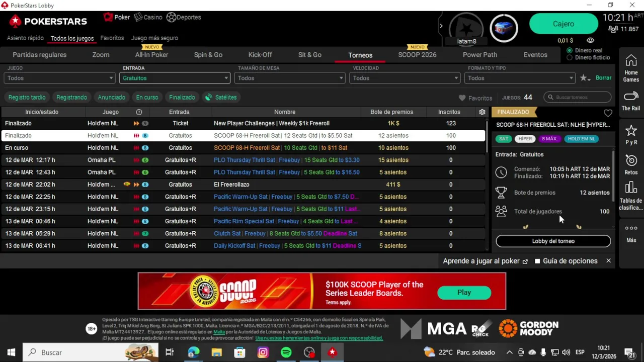
Task: Open the Zoom tab
Action: tap(101, 55)
